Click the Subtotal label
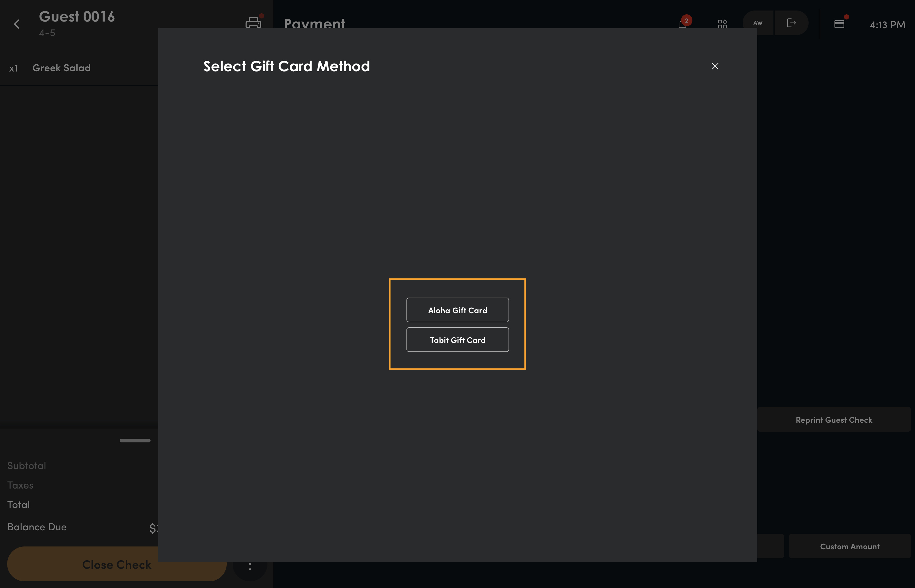Image resolution: width=915 pixels, height=588 pixels. 27,466
